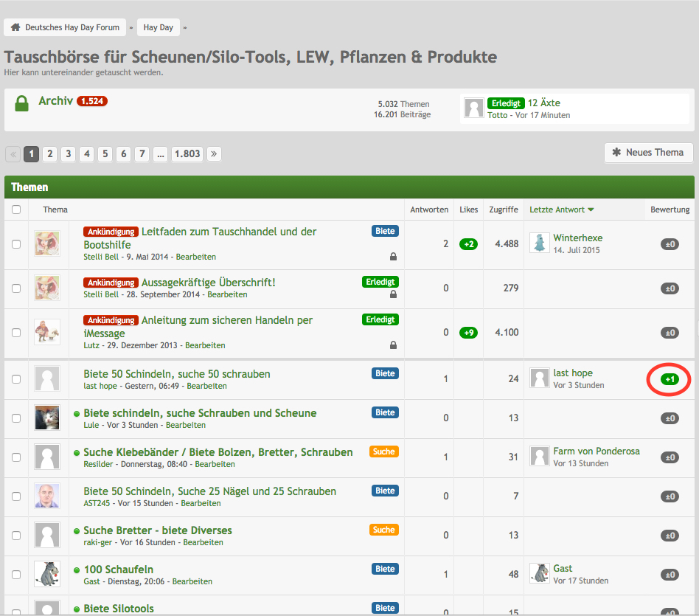Go to page 2
Image resolution: width=699 pixels, height=616 pixels.
(x=49, y=153)
